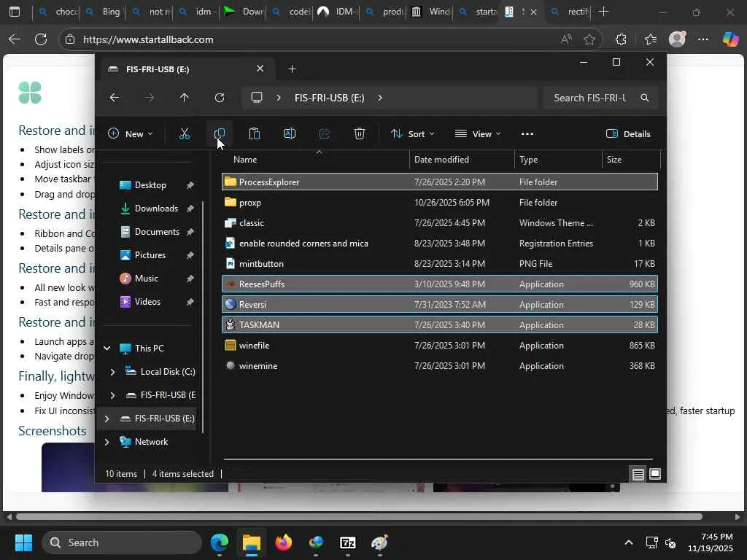Open the Sort dropdown

[x=412, y=133]
